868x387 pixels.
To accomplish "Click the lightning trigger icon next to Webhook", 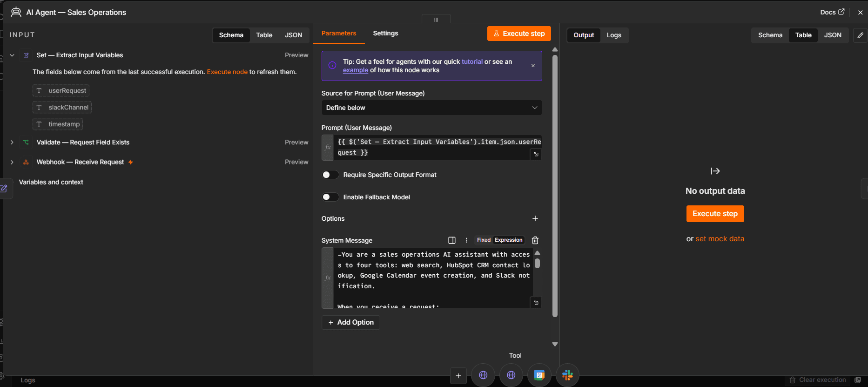I will pos(131,162).
